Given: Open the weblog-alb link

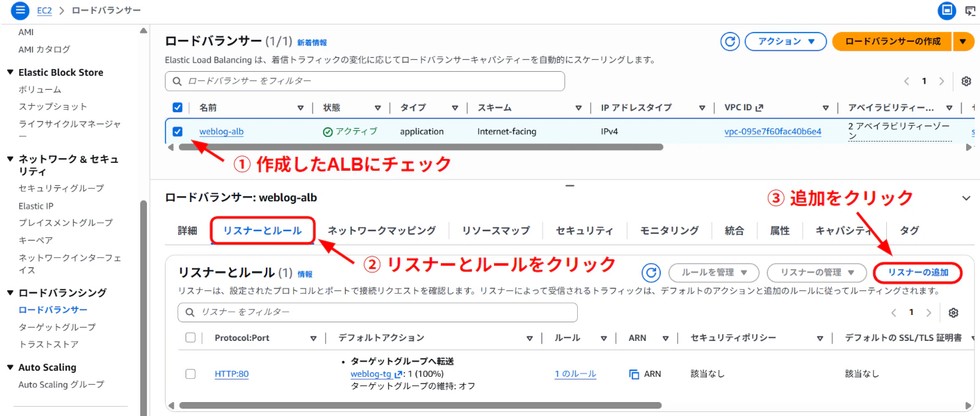Looking at the screenshot, I should (221, 132).
